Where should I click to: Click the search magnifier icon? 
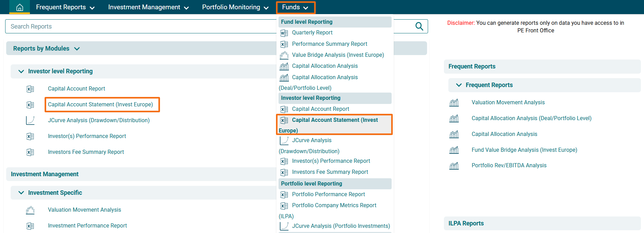point(419,27)
